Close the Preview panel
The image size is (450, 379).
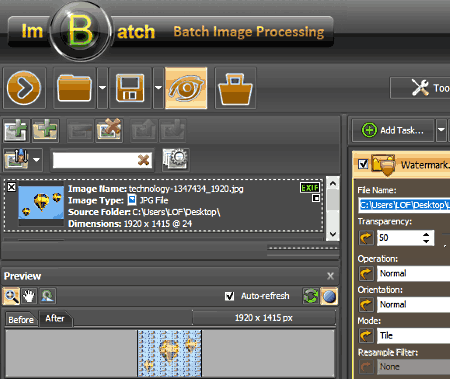[330, 276]
